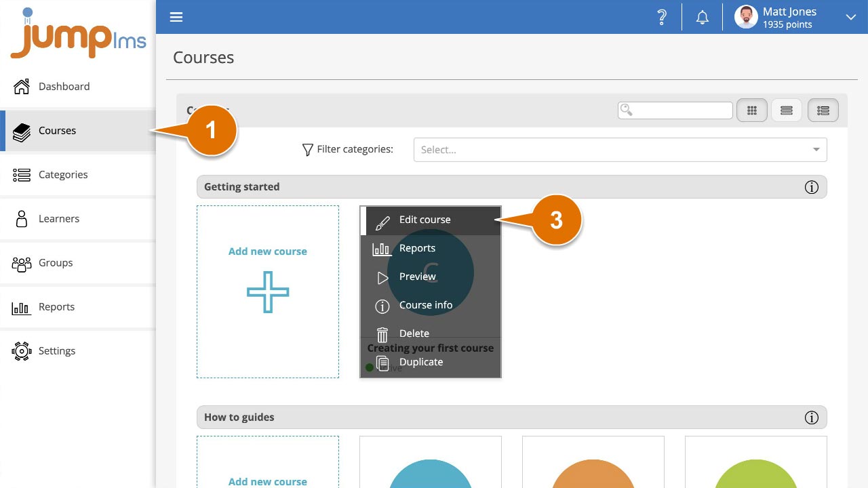Image resolution: width=868 pixels, height=488 pixels.
Task: Show info for How to guides category
Action: tap(812, 418)
